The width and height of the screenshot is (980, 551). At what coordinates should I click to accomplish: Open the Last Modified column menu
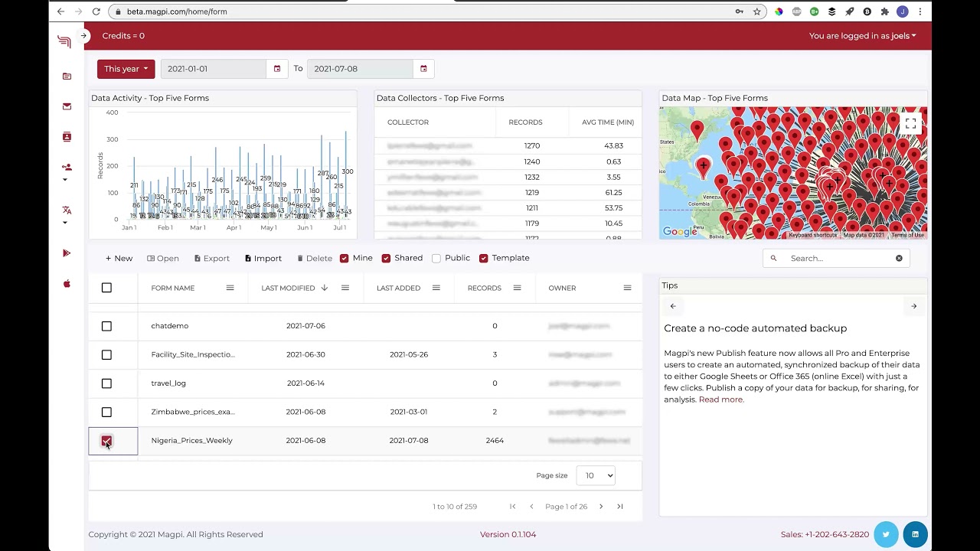(x=345, y=288)
